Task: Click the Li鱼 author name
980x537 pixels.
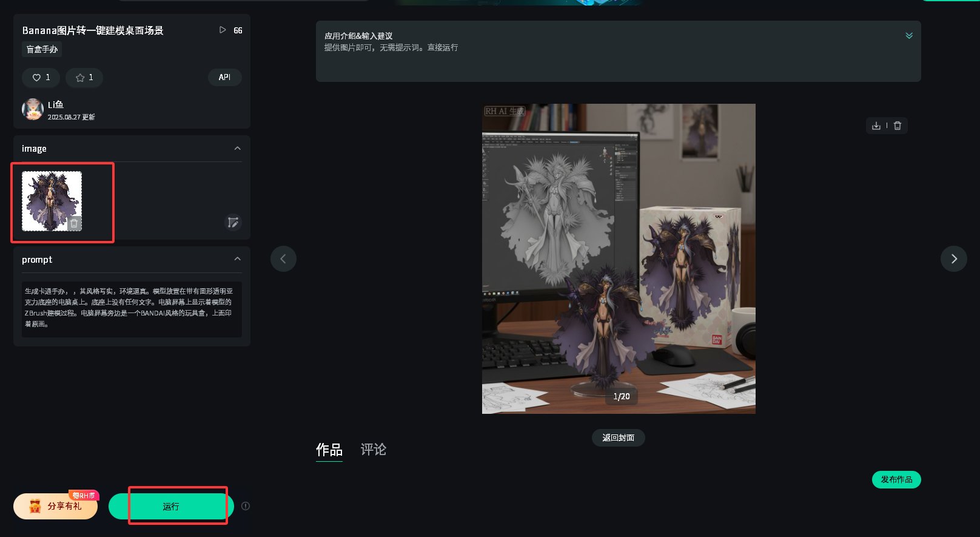Action: tap(56, 104)
